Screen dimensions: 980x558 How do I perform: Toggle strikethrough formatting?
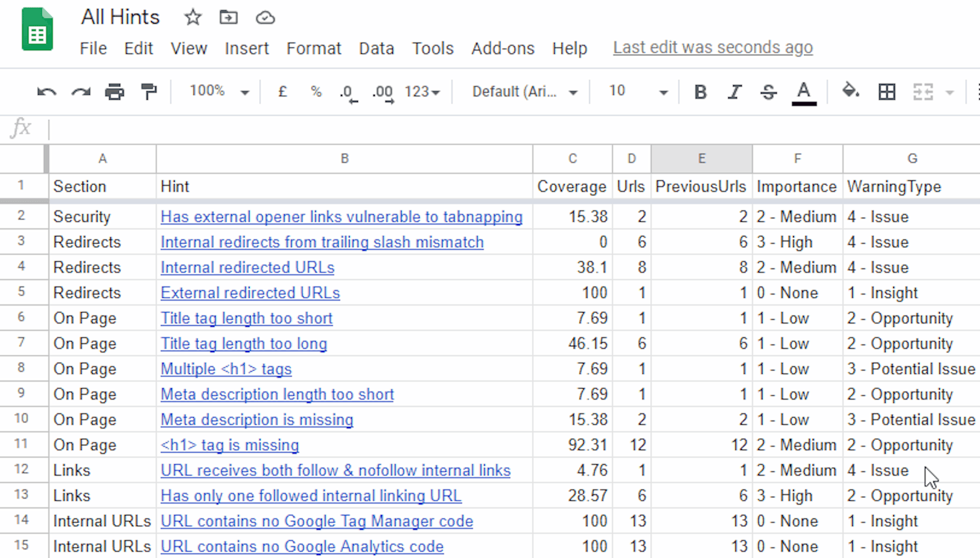pyautogui.click(x=768, y=92)
